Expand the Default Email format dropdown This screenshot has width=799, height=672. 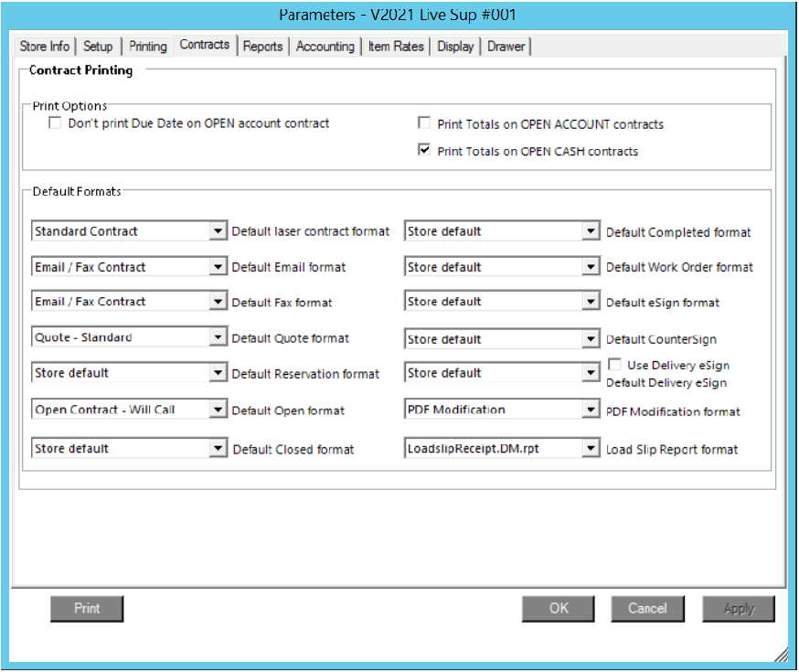(218, 268)
